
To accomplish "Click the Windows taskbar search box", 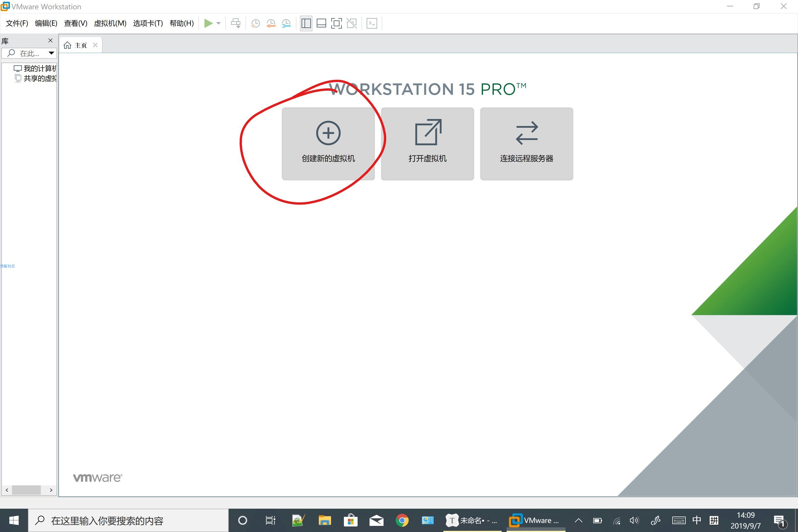I will pyautogui.click(x=128, y=520).
